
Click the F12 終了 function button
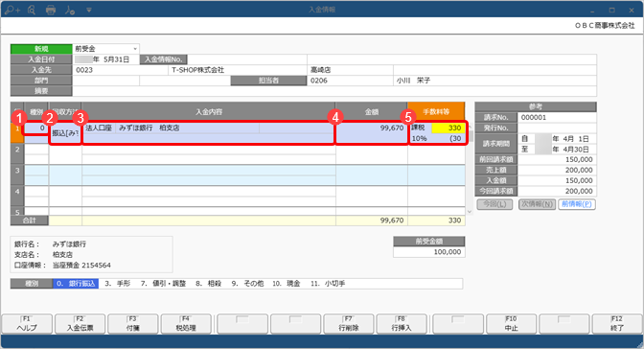pyautogui.click(x=617, y=324)
